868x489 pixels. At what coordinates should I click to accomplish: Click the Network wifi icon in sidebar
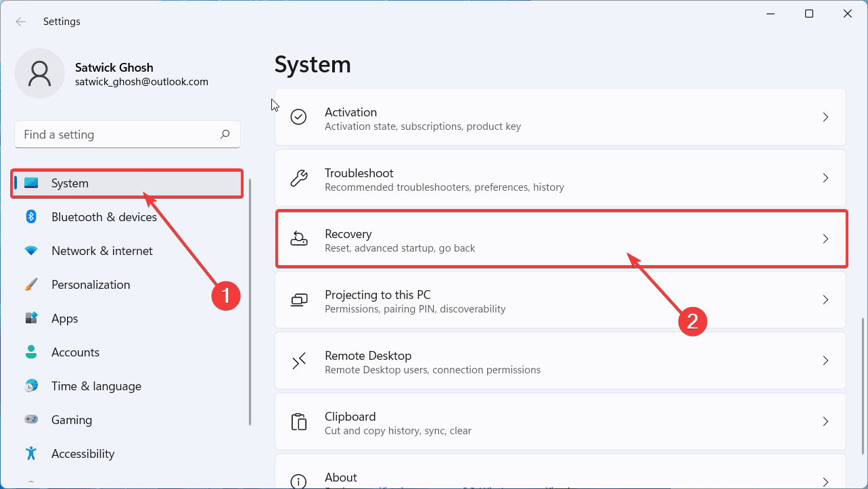pyautogui.click(x=31, y=251)
